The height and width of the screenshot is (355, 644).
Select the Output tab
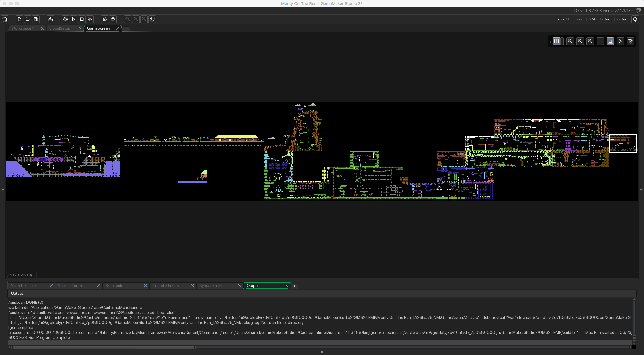click(x=253, y=286)
